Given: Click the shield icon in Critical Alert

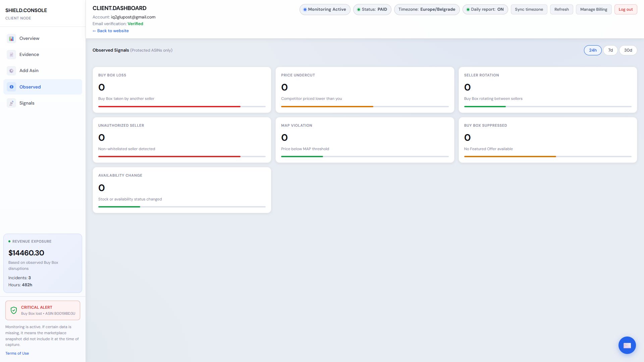Looking at the screenshot, I should click(14, 310).
